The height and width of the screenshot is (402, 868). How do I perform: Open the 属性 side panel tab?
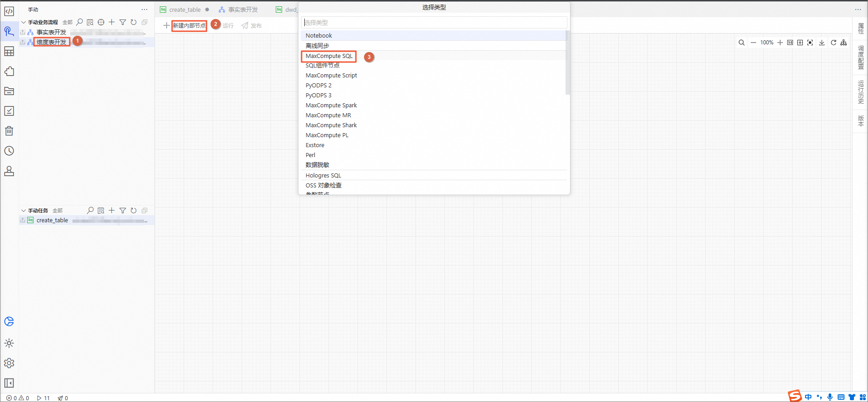click(x=860, y=28)
